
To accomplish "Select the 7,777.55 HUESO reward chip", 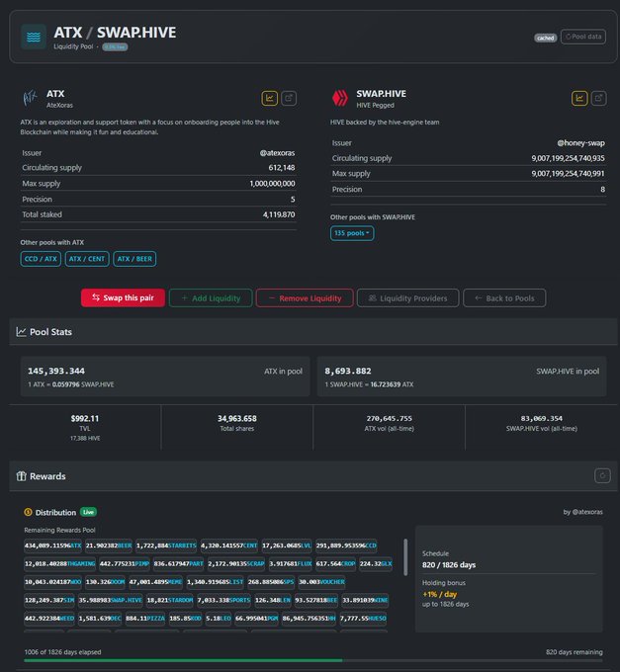I will point(364,619).
